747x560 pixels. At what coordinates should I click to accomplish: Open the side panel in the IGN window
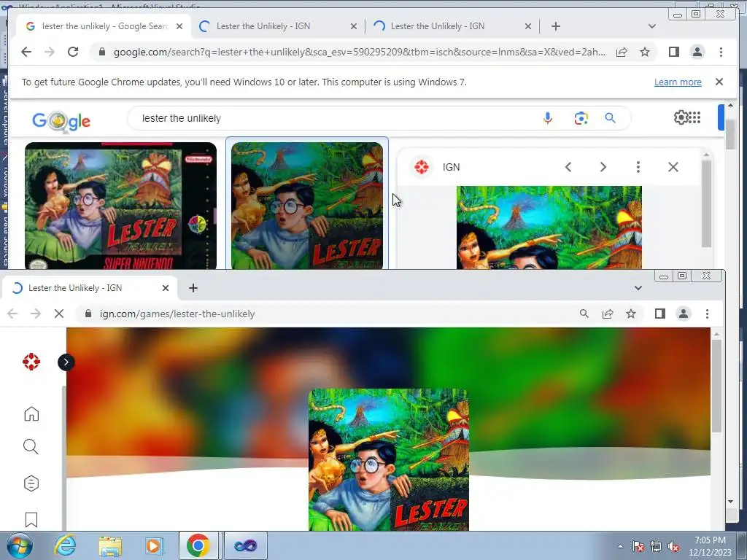pyautogui.click(x=659, y=314)
